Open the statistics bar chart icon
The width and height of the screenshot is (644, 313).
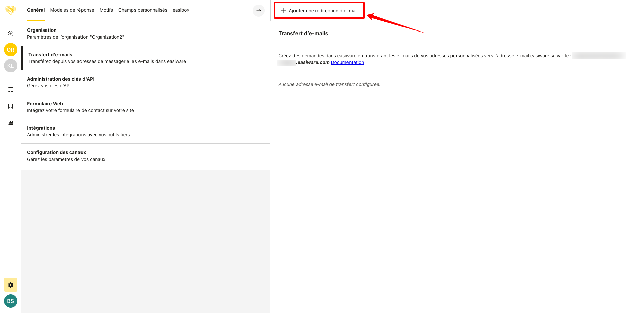pyautogui.click(x=11, y=122)
